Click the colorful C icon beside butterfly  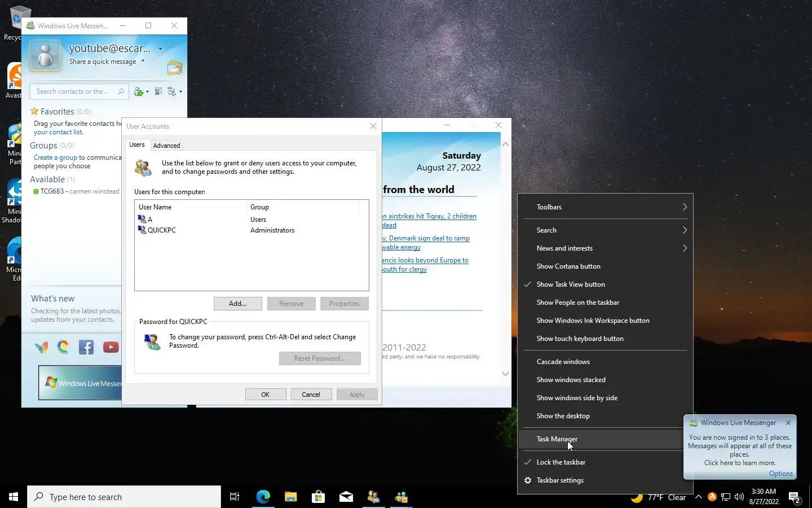[x=63, y=347]
